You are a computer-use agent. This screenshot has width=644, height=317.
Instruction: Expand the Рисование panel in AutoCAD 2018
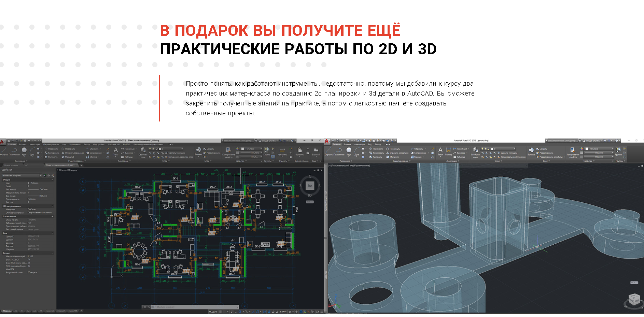[x=346, y=161]
